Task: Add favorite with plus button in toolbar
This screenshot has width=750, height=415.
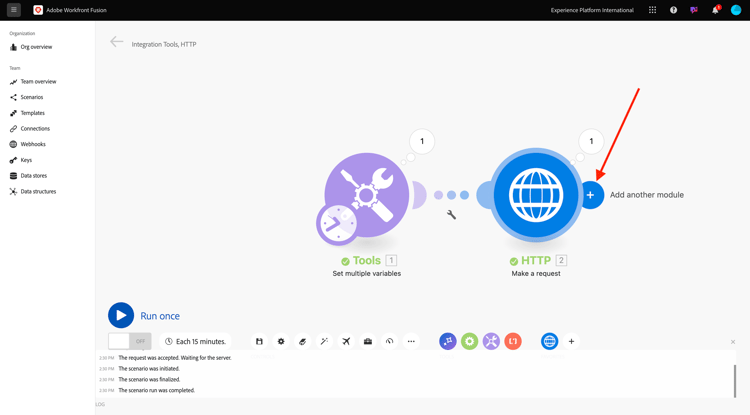Action: (x=571, y=341)
